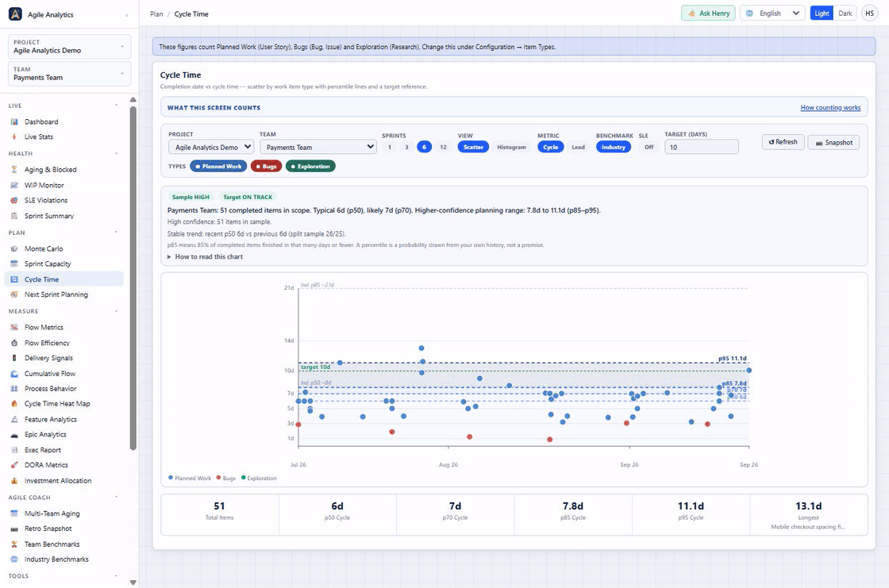The image size is (889, 588).
Task: Click the scatter point at 13d peak
Action: (x=421, y=348)
